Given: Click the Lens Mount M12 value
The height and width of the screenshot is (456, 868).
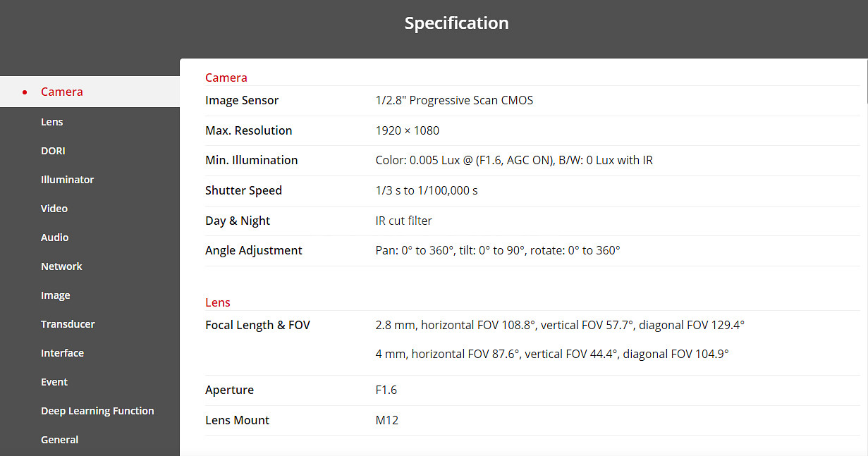Looking at the screenshot, I should pos(386,420).
